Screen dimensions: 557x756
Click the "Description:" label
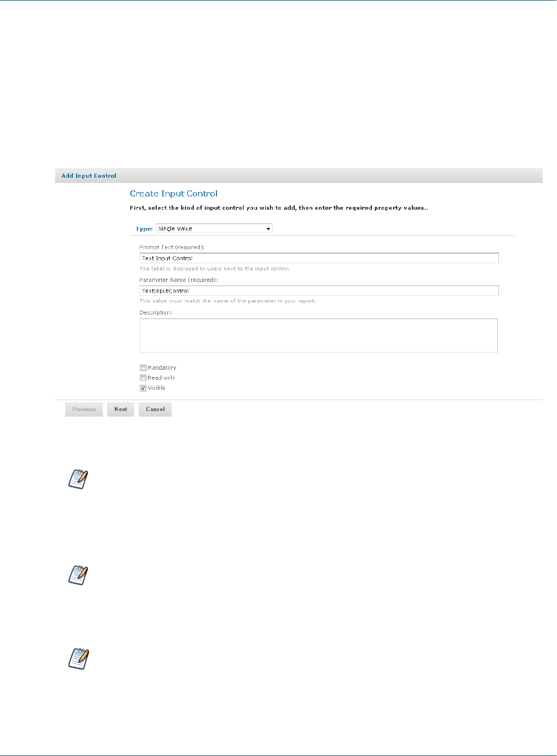click(156, 312)
